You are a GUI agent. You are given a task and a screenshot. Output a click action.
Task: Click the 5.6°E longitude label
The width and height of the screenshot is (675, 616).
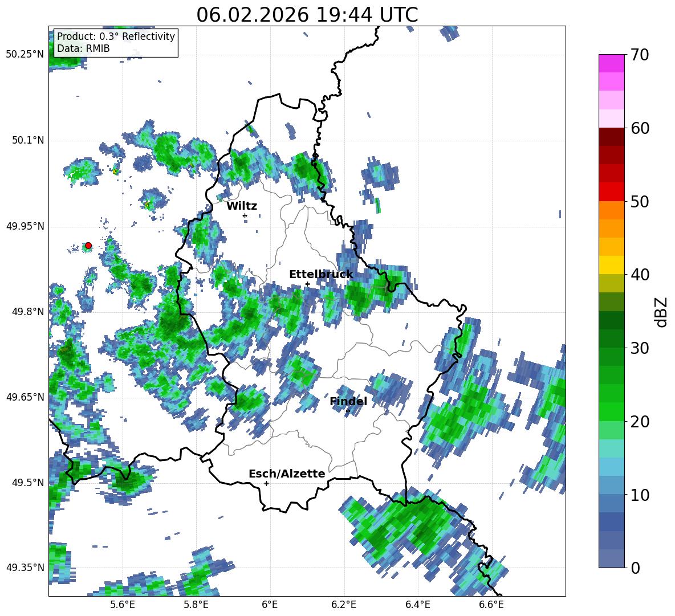(x=123, y=605)
